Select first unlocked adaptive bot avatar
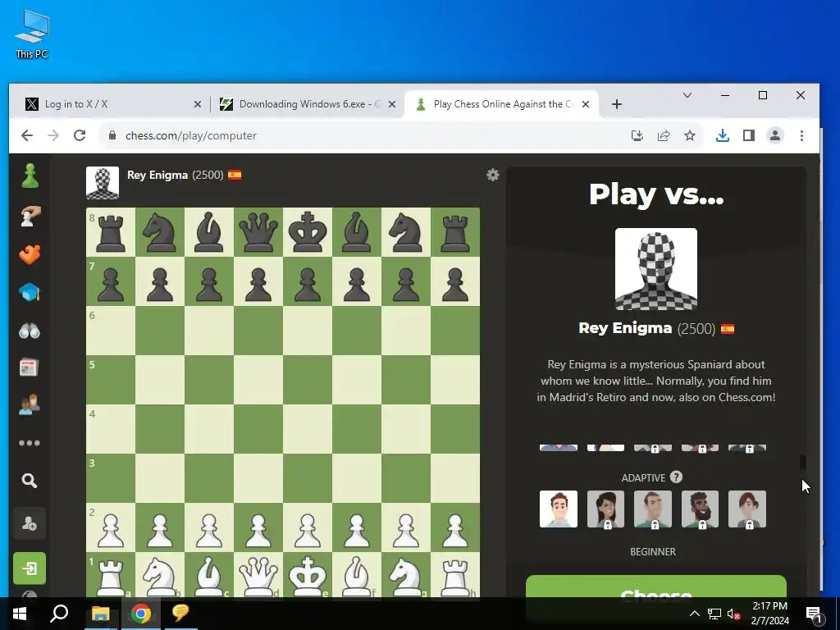Screen dimensions: 840x630 [558, 509]
